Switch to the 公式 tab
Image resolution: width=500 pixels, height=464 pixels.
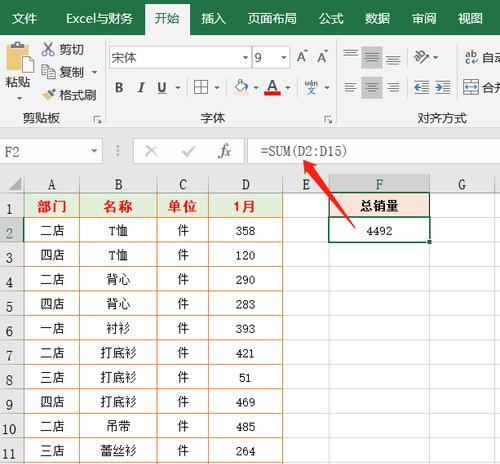[331, 18]
